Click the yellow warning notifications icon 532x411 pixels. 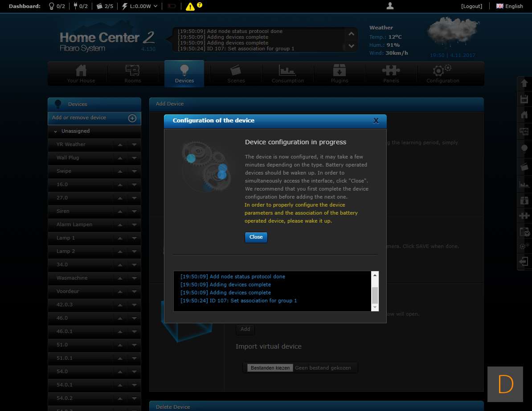pos(190,6)
